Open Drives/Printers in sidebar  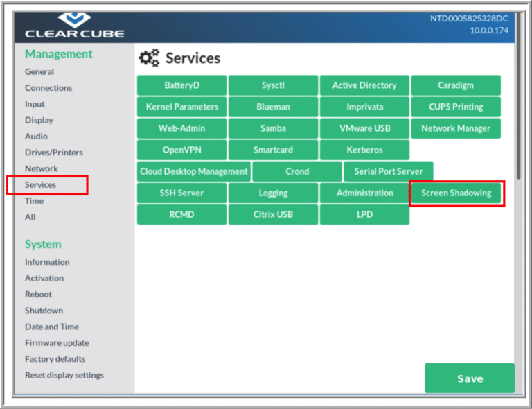click(54, 153)
